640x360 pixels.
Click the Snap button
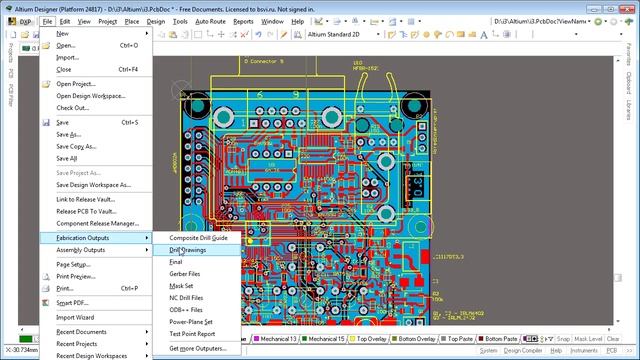coord(563,339)
